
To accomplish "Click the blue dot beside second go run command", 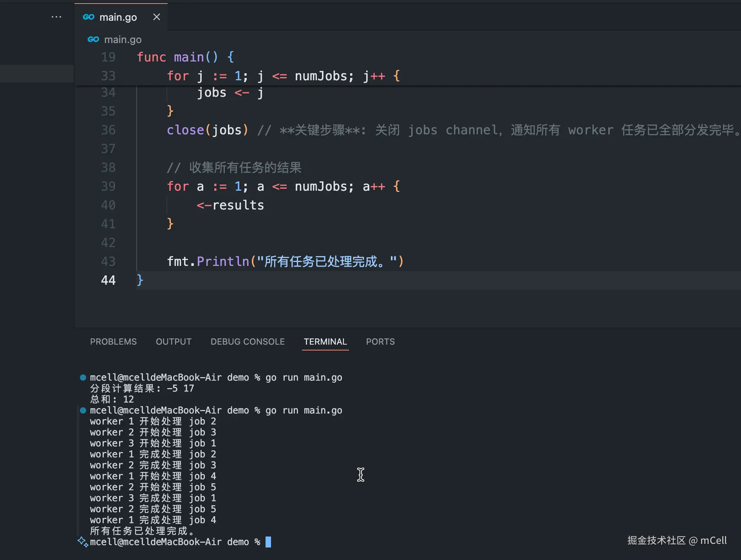I will pyautogui.click(x=83, y=410).
